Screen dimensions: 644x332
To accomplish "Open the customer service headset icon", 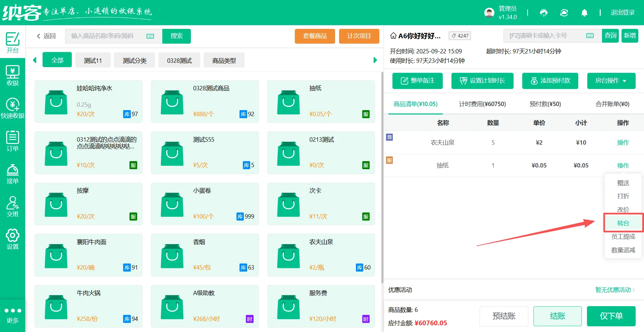I will [544, 12].
